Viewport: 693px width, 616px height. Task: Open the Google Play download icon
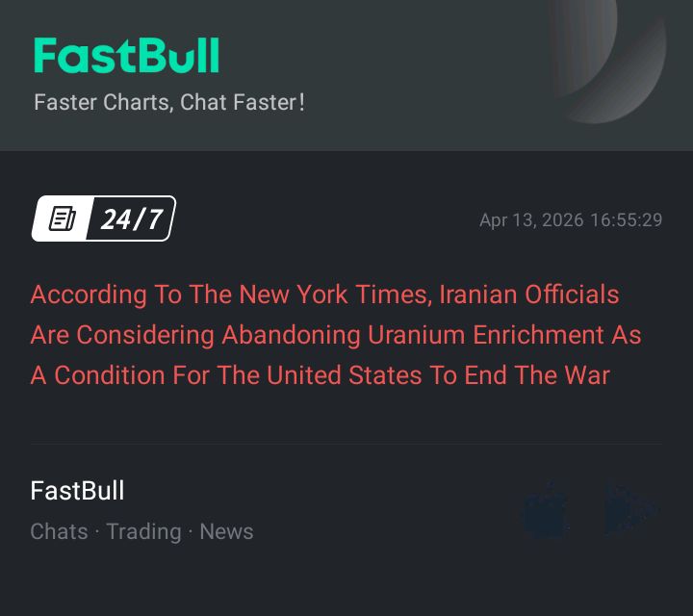coord(629,510)
